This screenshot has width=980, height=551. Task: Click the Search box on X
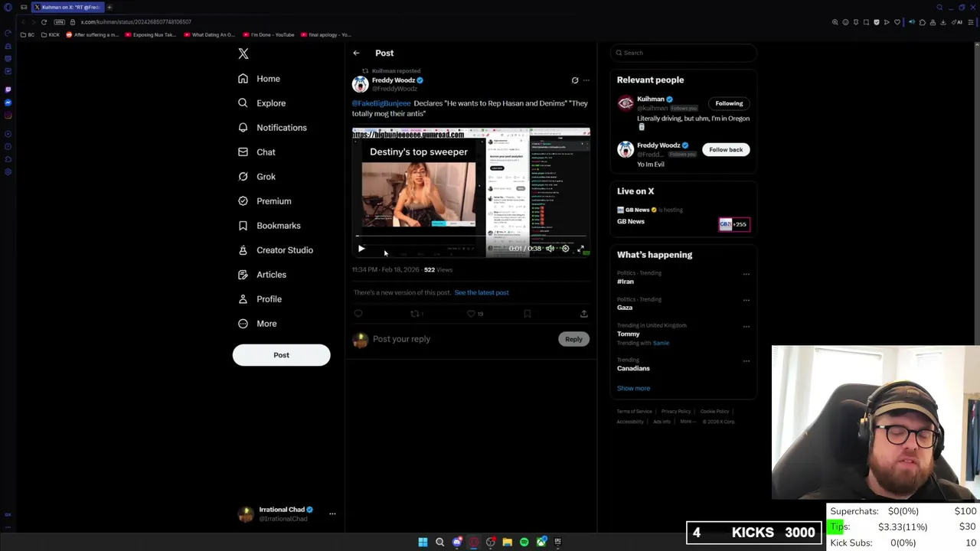684,53
